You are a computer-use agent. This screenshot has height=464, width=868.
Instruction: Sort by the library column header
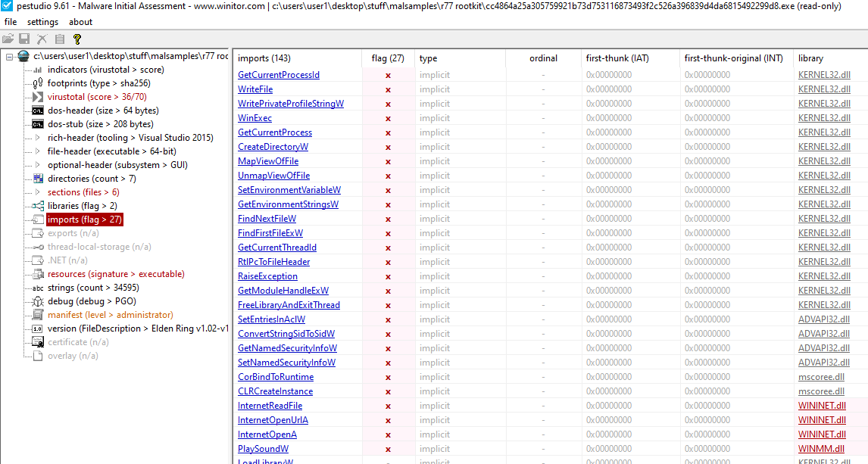pos(830,58)
